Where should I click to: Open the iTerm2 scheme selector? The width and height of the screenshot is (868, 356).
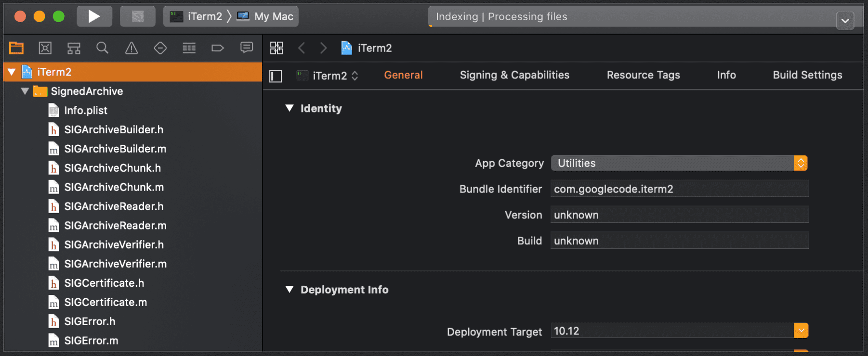click(196, 16)
